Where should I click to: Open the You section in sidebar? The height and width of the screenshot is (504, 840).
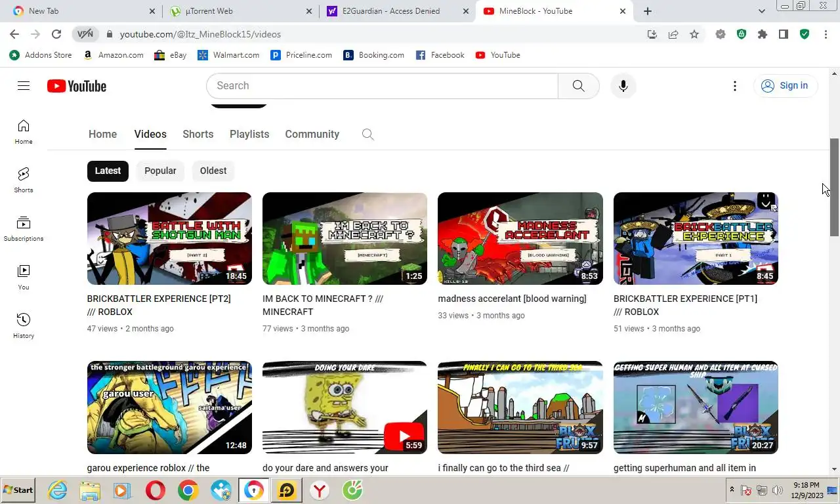pyautogui.click(x=24, y=278)
